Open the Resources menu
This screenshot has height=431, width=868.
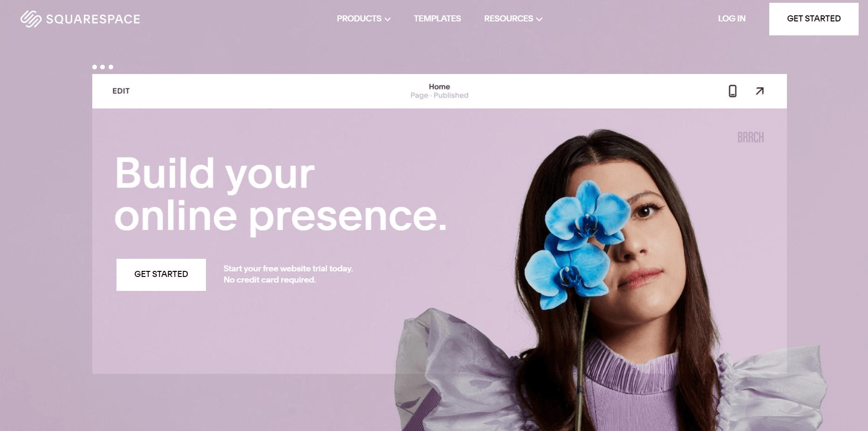click(x=513, y=19)
